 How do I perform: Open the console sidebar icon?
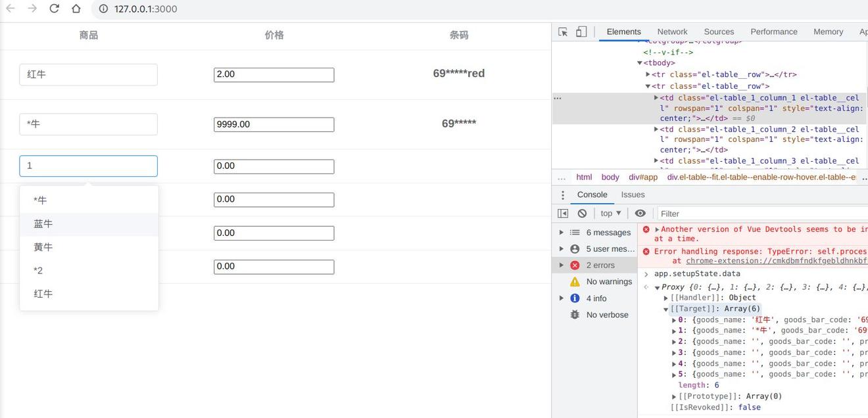click(563, 213)
